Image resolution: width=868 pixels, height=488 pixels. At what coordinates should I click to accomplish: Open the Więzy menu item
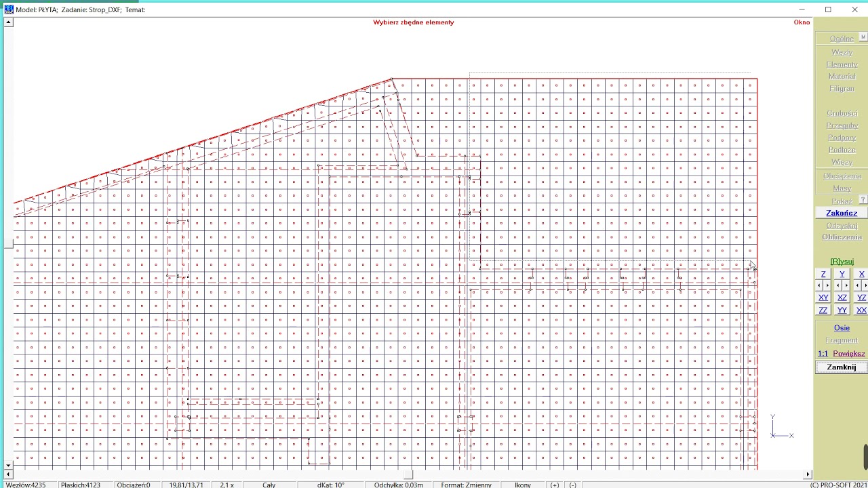tap(842, 162)
